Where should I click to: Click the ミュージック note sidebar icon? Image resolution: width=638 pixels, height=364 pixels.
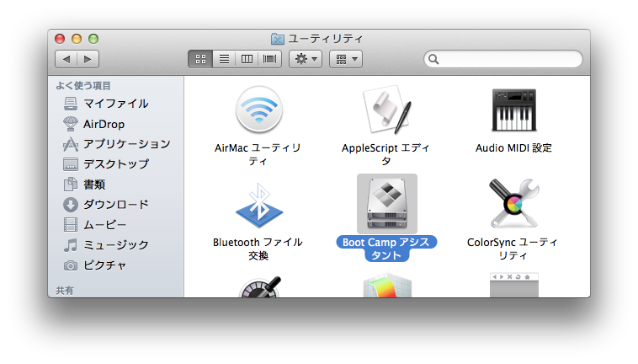click(x=70, y=245)
